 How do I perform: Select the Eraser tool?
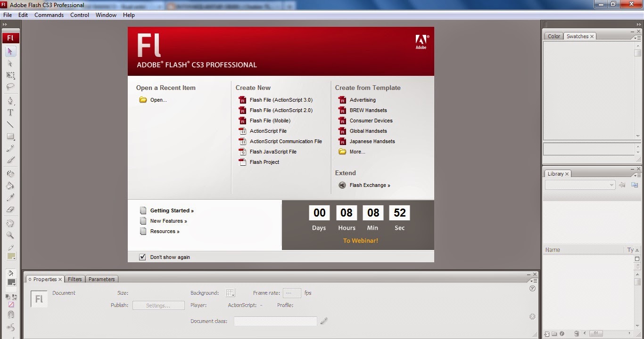(x=10, y=210)
